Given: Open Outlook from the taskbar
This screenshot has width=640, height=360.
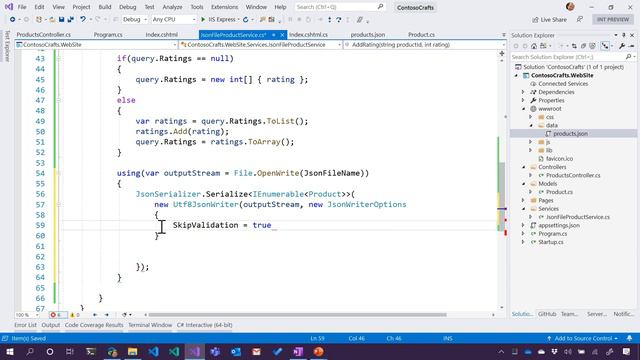Looking at the screenshot, I should [236, 351].
